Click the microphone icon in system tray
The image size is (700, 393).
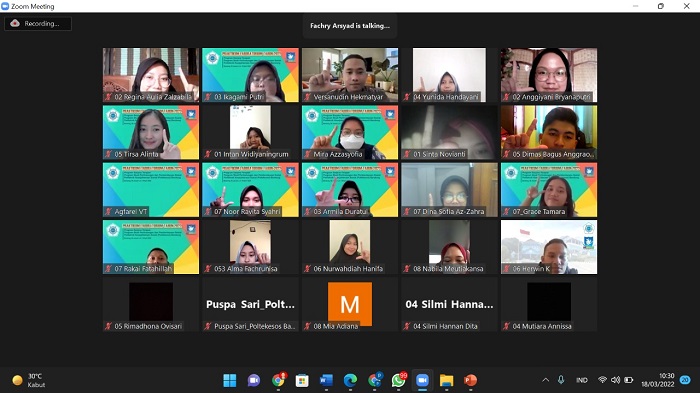pos(561,380)
